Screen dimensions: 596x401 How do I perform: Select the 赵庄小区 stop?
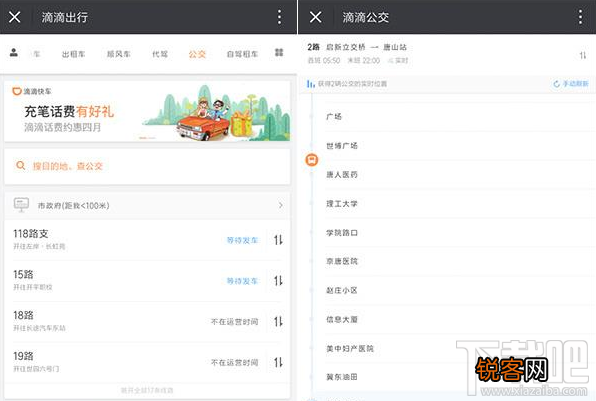click(342, 290)
